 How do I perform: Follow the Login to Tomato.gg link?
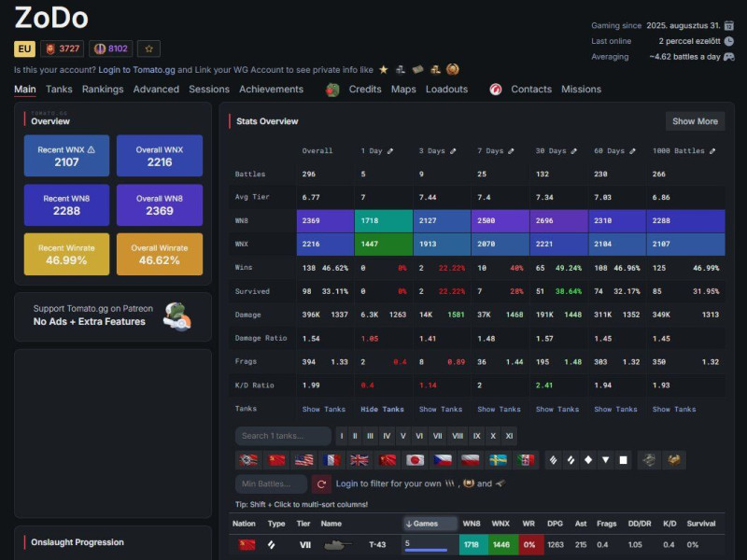[x=136, y=69]
